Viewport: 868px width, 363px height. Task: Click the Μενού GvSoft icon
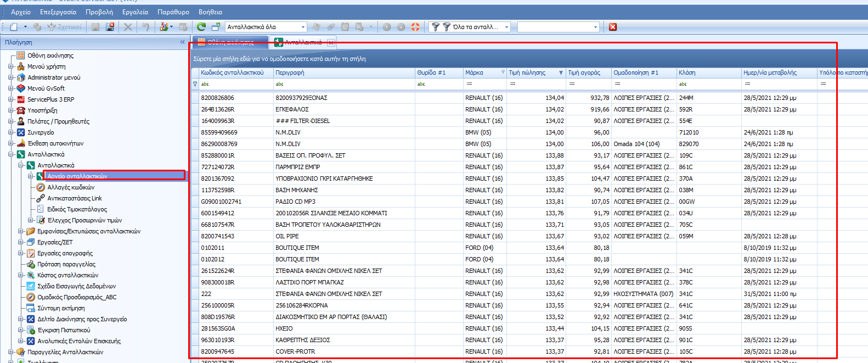(21, 88)
